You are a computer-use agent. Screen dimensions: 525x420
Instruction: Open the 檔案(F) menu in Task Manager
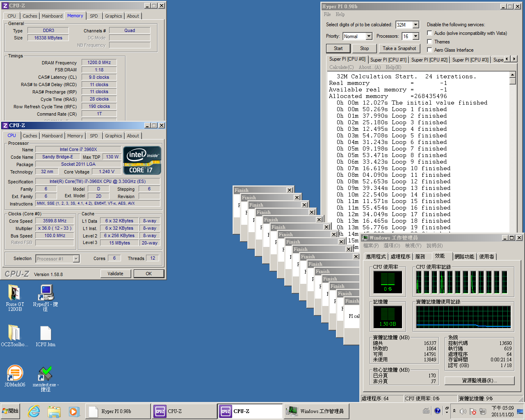[x=371, y=246]
